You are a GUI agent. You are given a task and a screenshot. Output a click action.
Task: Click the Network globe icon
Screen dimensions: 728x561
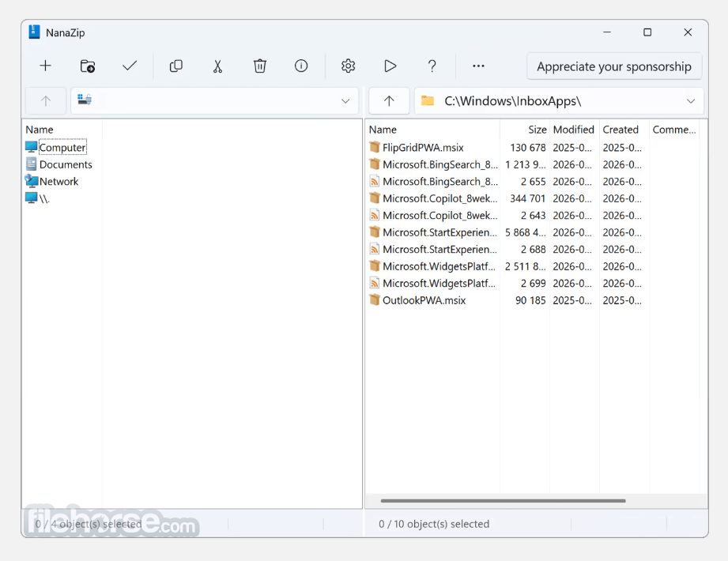(x=31, y=181)
